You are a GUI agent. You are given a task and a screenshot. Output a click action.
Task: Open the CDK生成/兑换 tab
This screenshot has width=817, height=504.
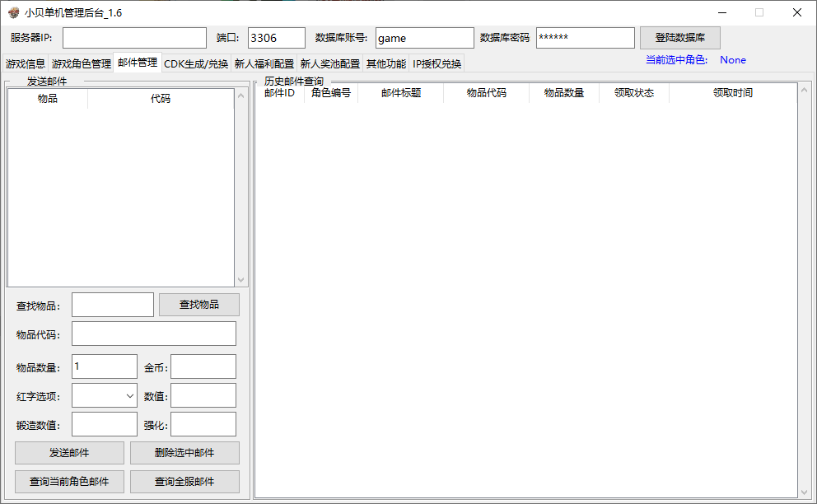click(x=196, y=63)
